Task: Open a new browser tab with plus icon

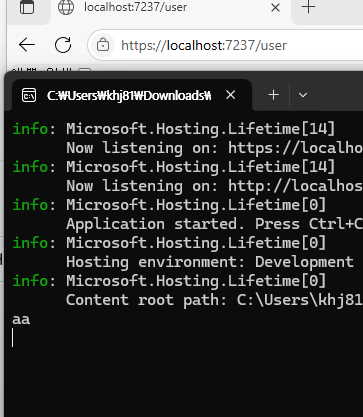Action: pos(308,7)
